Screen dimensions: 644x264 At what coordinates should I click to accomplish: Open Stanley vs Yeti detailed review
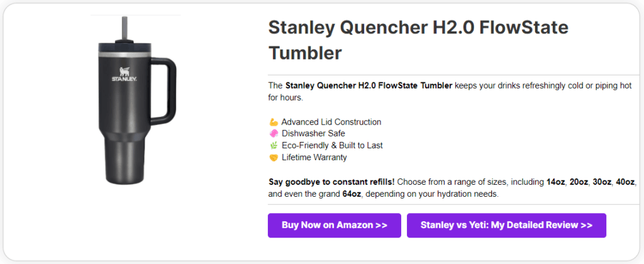506,225
